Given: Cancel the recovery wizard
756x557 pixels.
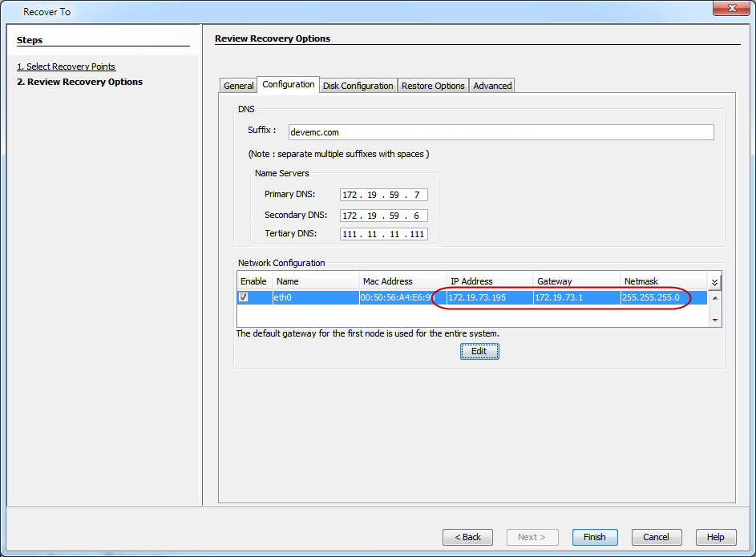Looking at the screenshot, I should point(656,537).
